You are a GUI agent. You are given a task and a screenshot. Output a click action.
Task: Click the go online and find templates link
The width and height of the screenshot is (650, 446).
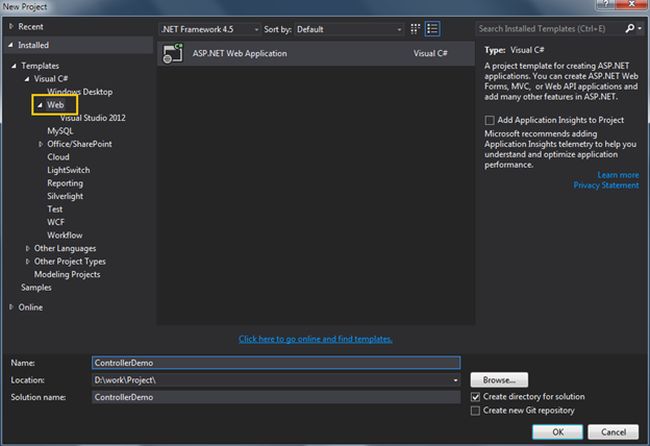point(315,339)
